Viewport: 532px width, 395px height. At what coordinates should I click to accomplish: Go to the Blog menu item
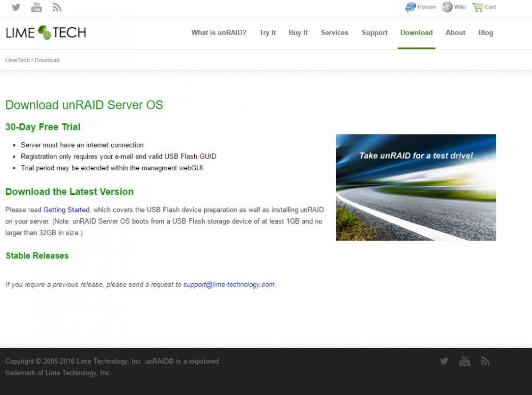[486, 32]
